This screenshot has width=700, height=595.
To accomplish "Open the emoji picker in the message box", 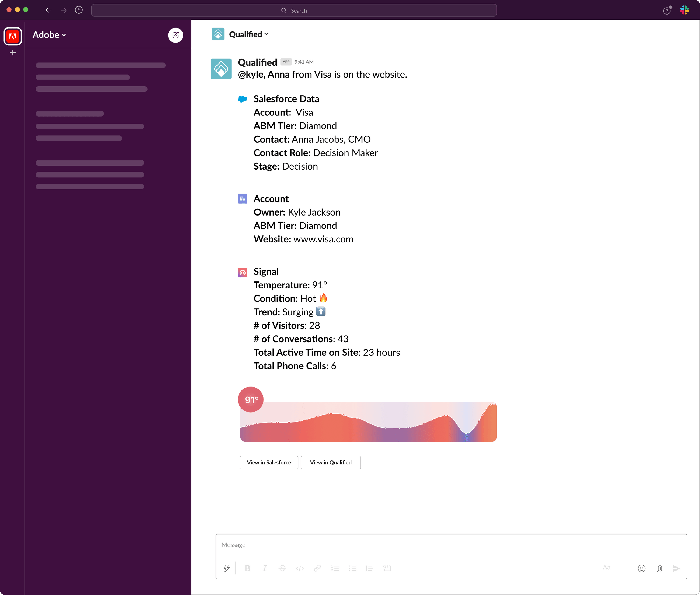I will pos(641,568).
